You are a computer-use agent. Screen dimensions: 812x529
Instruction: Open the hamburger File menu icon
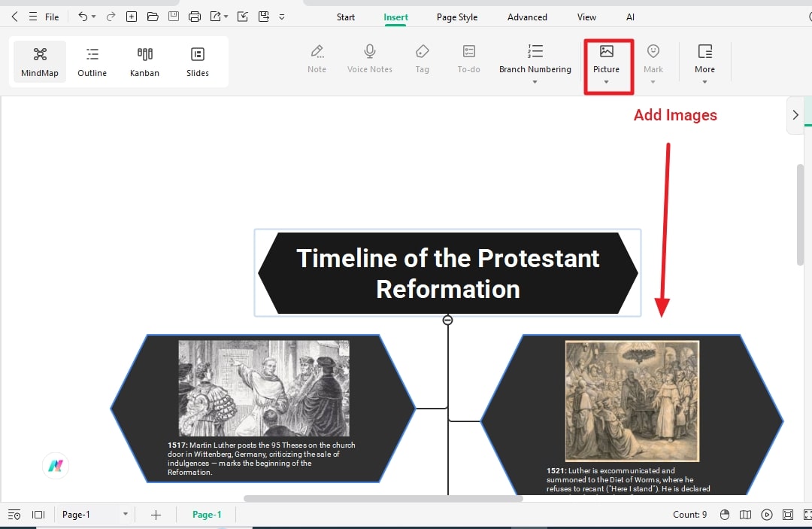point(33,17)
